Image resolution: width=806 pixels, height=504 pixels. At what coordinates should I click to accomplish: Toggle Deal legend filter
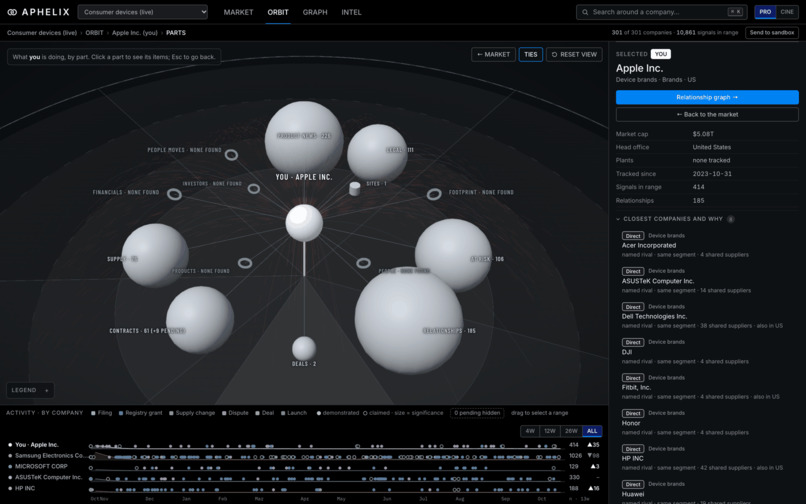coord(265,413)
